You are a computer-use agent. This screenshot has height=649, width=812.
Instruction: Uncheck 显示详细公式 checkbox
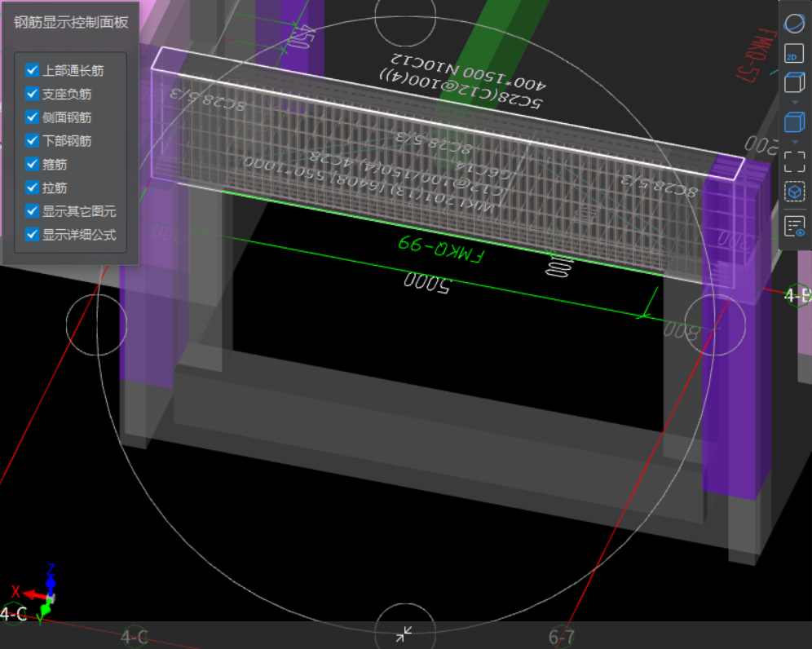click(x=32, y=234)
